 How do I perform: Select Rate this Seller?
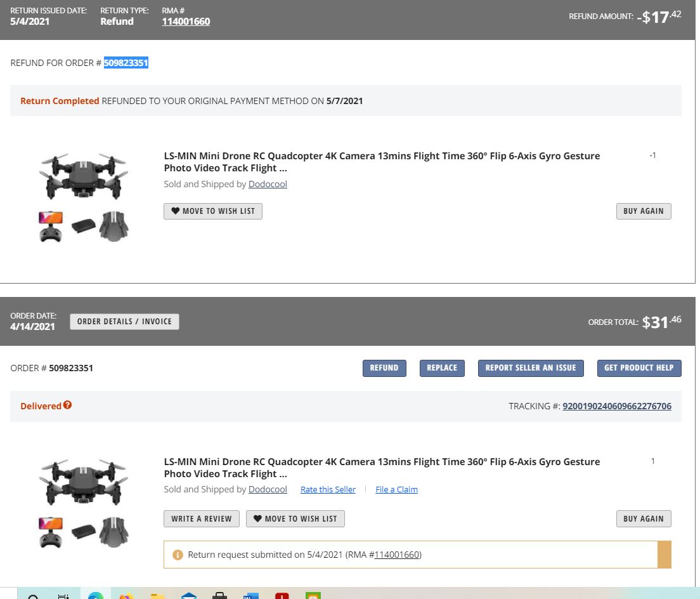[328, 489]
